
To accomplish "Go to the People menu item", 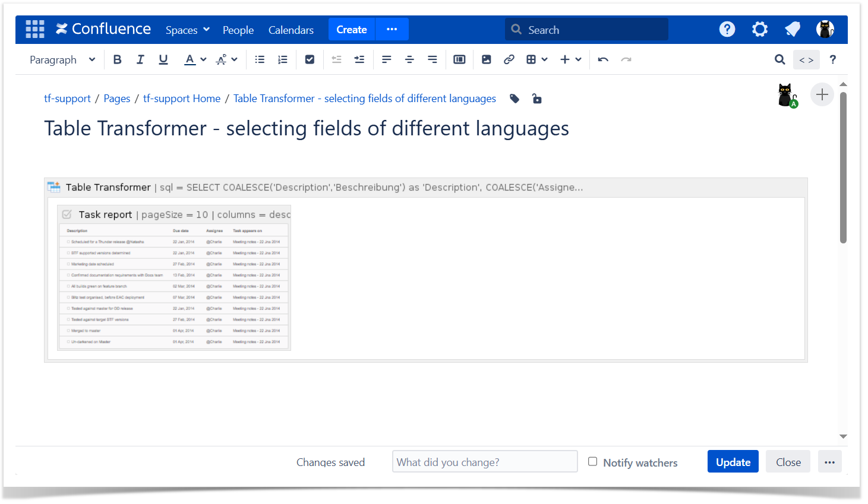I will (238, 30).
